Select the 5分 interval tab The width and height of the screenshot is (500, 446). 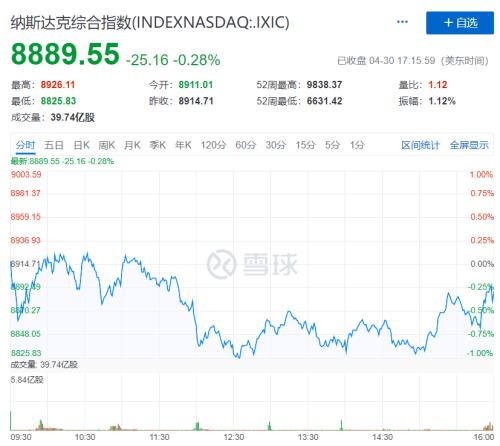[332, 145]
